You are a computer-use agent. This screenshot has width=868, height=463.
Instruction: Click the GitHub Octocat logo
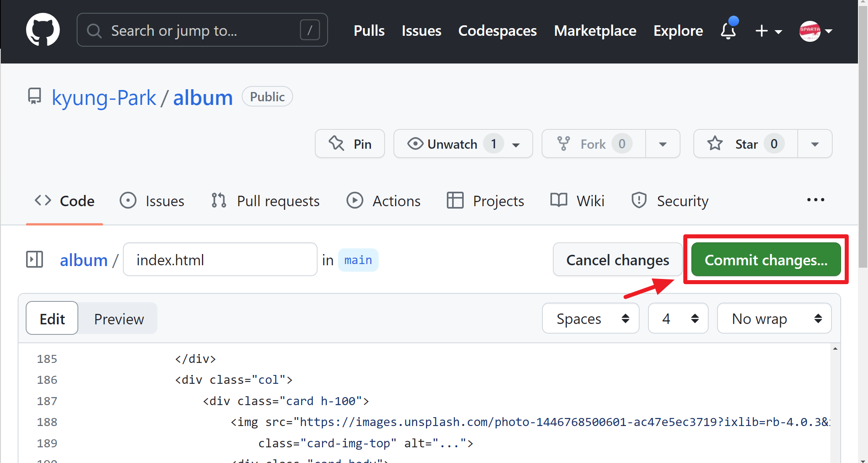pyautogui.click(x=43, y=30)
